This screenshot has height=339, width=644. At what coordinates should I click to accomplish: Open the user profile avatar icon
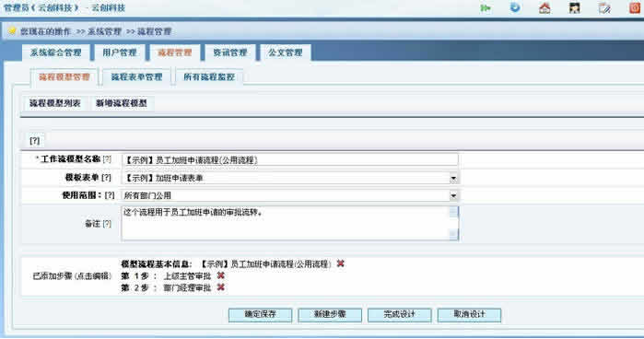pos(574,8)
